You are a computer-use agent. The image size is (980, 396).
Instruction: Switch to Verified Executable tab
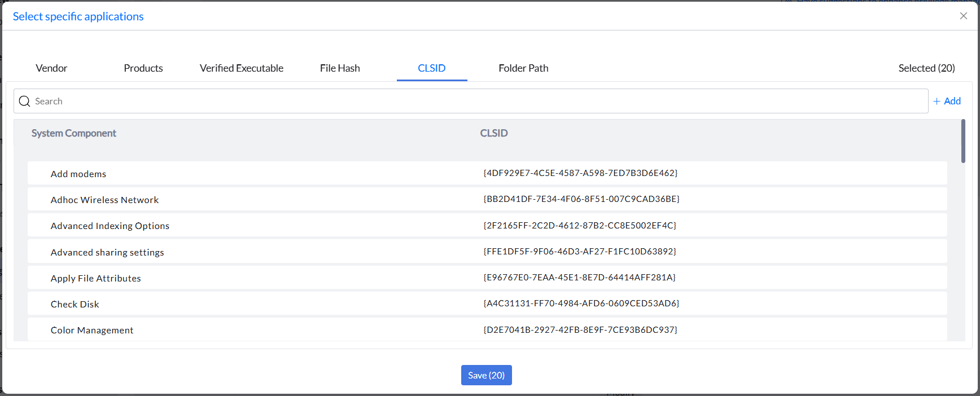click(x=242, y=68)
